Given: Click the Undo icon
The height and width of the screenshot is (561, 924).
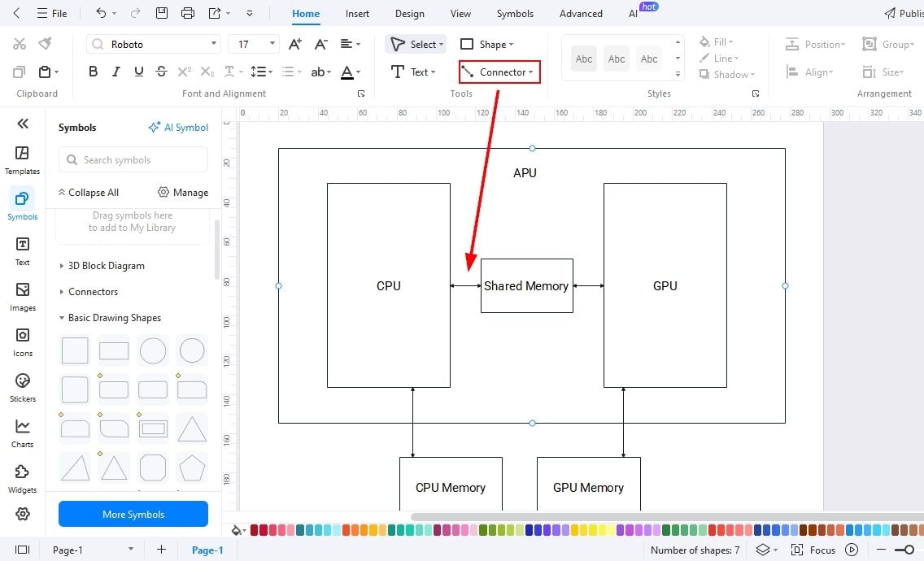Looking at the screenshot, I should pyautogui.click(x=101, y=13).
